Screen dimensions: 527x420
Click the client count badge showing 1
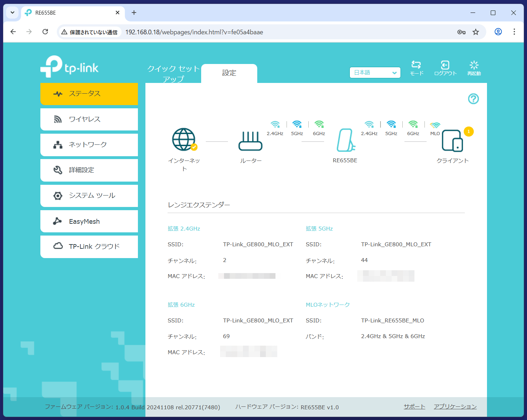[x=469, y=132]
